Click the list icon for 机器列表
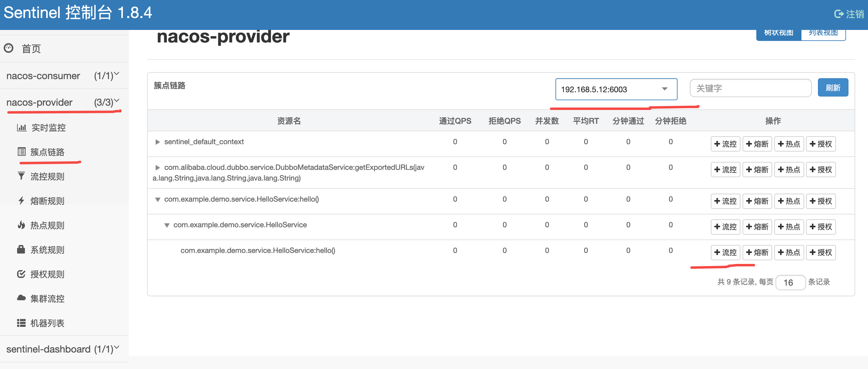The width and height of the screenshot is (868, 369). [x=21, y=323]
